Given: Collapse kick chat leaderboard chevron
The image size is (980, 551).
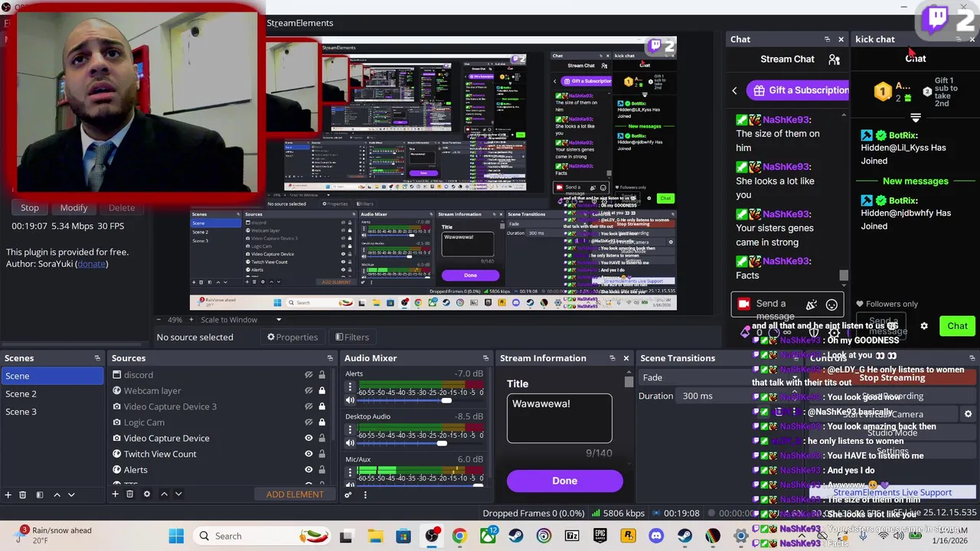Looking at the screenshot, I should point(916,118).
